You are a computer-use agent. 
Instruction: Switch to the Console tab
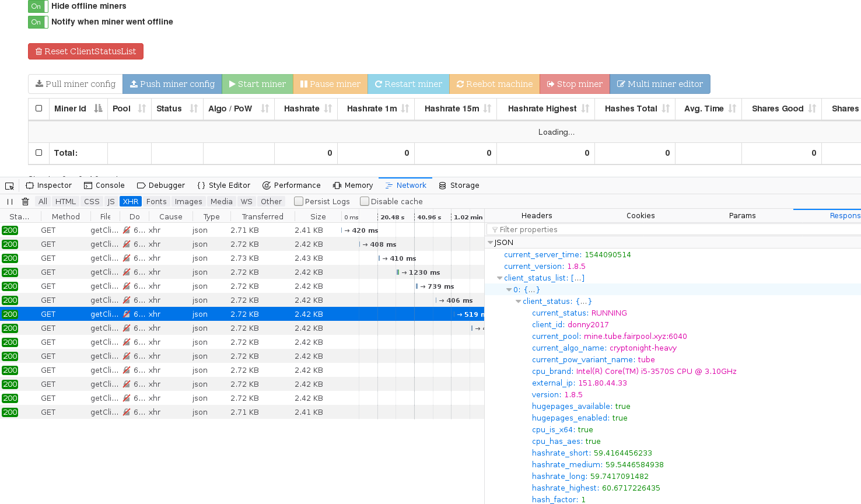point(104,185)
